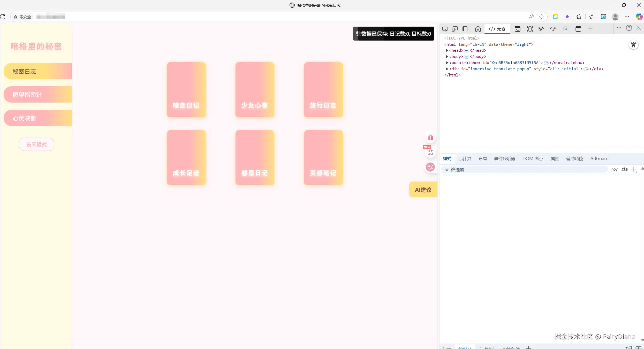Open the 灵感笔记 notebook card
The image size is (644, 349).
click(x=323, y=157)
